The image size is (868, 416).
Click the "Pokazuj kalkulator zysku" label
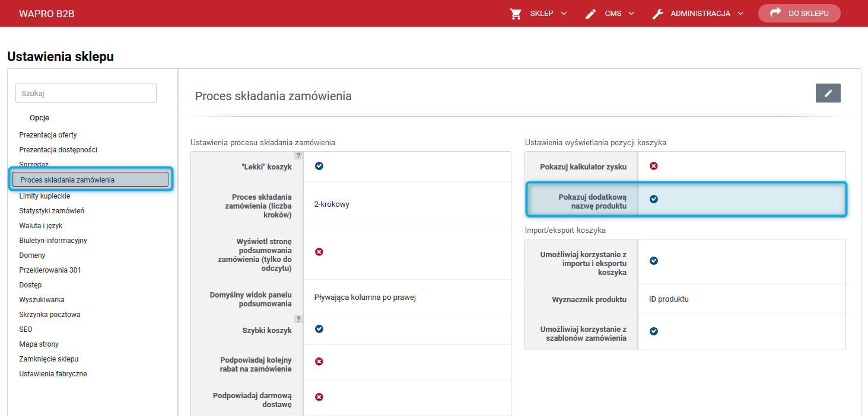[x=583, y=167]
